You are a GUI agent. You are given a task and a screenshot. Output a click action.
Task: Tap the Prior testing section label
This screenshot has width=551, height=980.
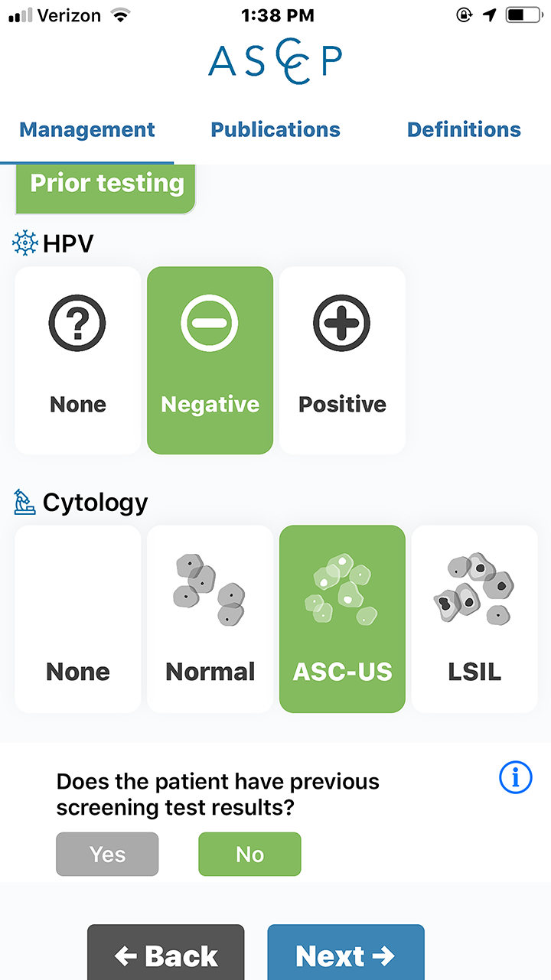coord(106,184)
